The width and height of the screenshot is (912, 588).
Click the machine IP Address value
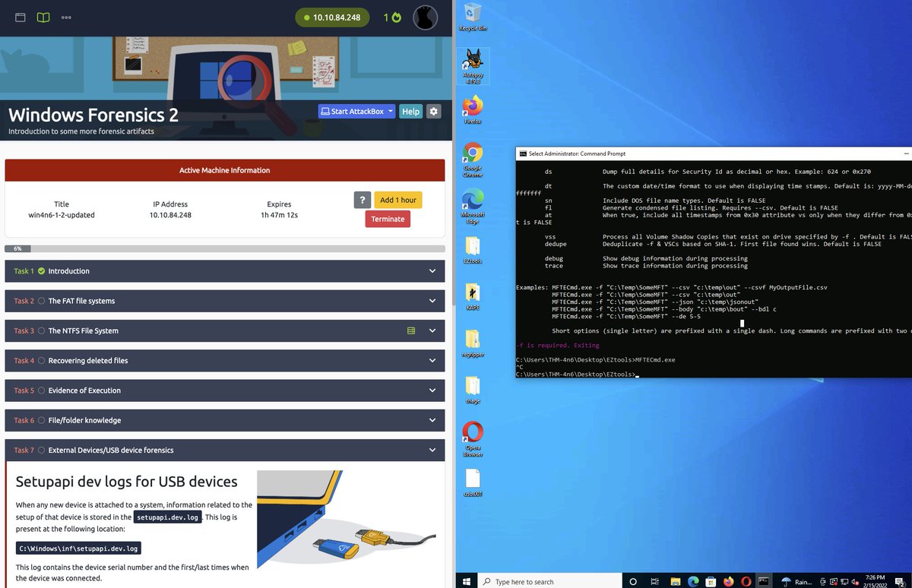click(x=170, y=215)
